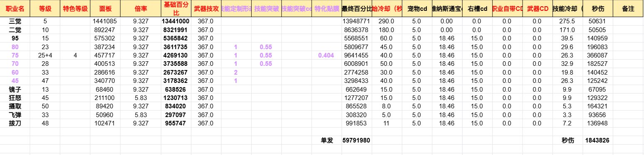Select the initial cooldown 290.0 cell
The width and height of the screenshot is (644, 155).
point(386,21)
